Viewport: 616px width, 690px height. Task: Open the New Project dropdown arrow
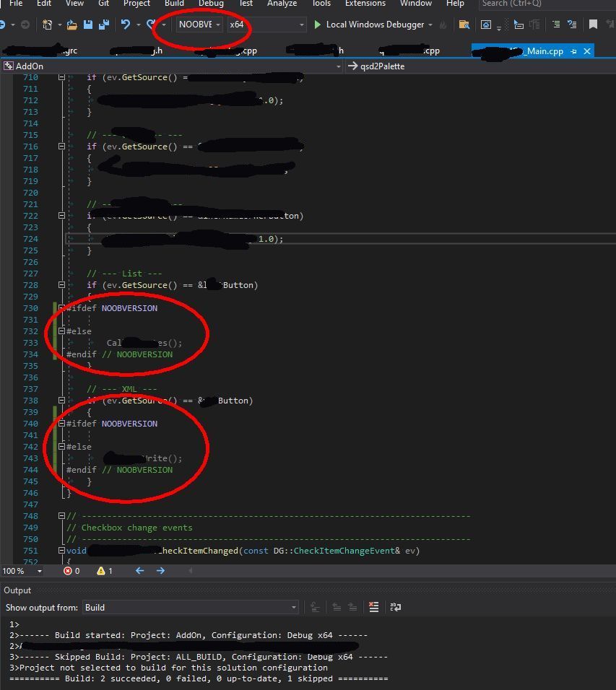tap(59, 25)
